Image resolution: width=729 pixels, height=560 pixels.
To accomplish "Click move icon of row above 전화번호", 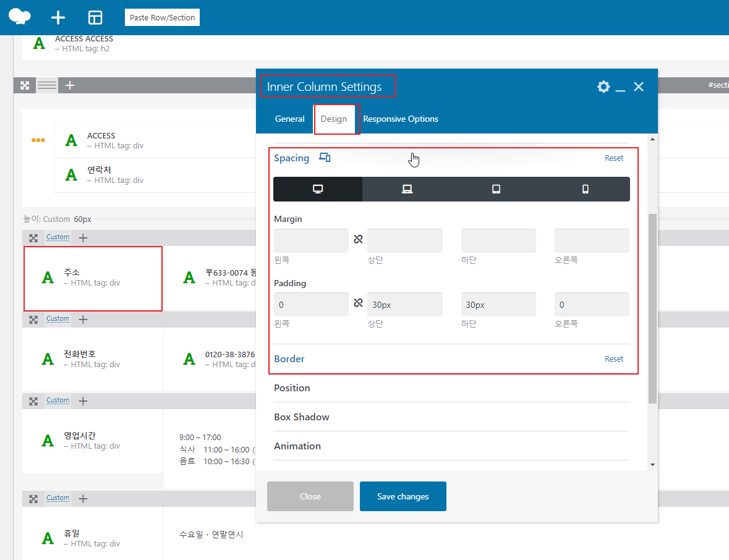I will tap(33, 320).
